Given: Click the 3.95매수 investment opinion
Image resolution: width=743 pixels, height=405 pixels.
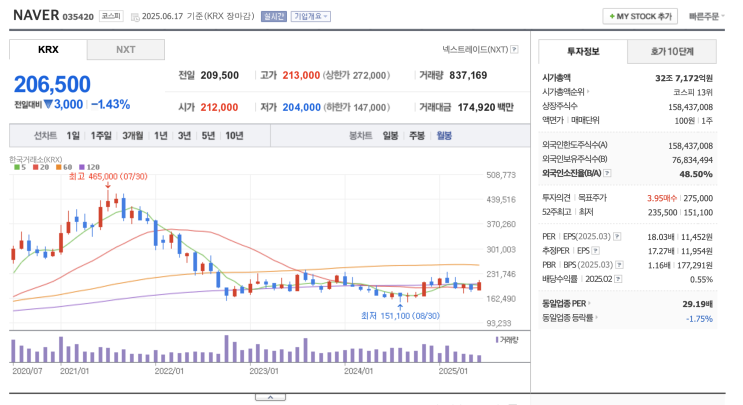Looking at the screenshot, I should pos(662,198).
